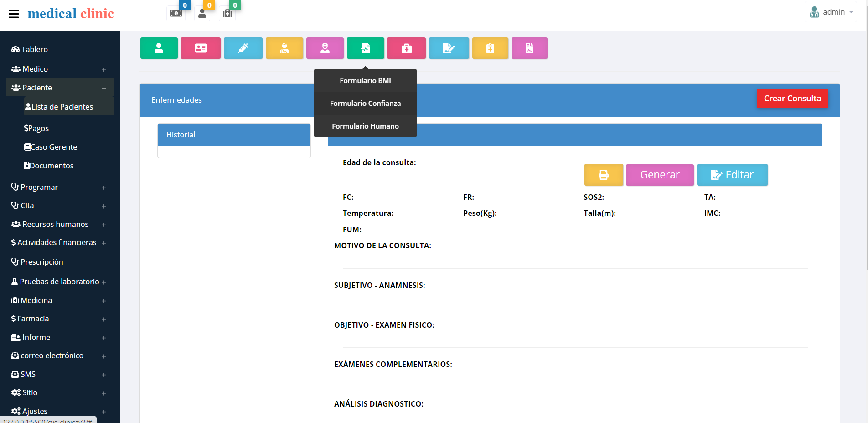Click the red ID card icon button

pyautogui.click(x=201, y=48)
